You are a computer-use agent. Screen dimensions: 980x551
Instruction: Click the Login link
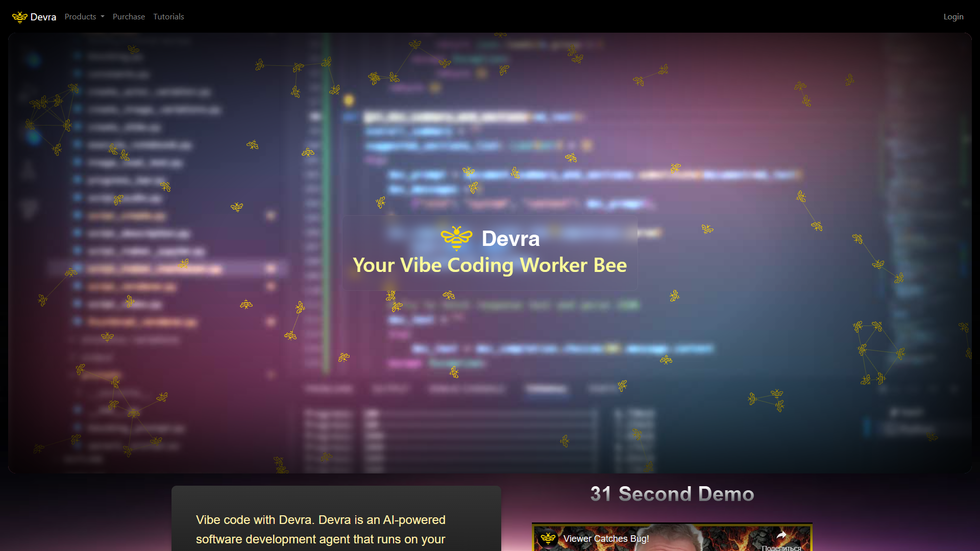coord(953,17)
